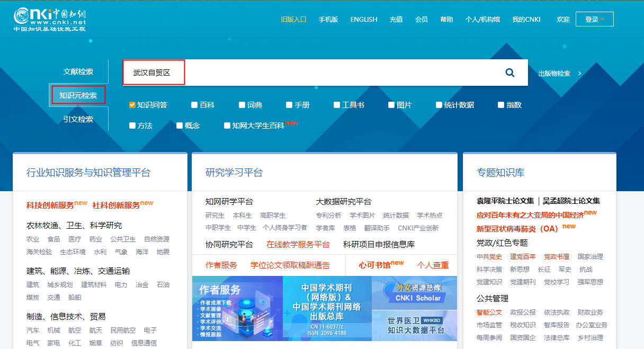This screenshot has width=644, height=349.
Task: Open 旧版入口 in top navigation
Action: pos(293,19)
